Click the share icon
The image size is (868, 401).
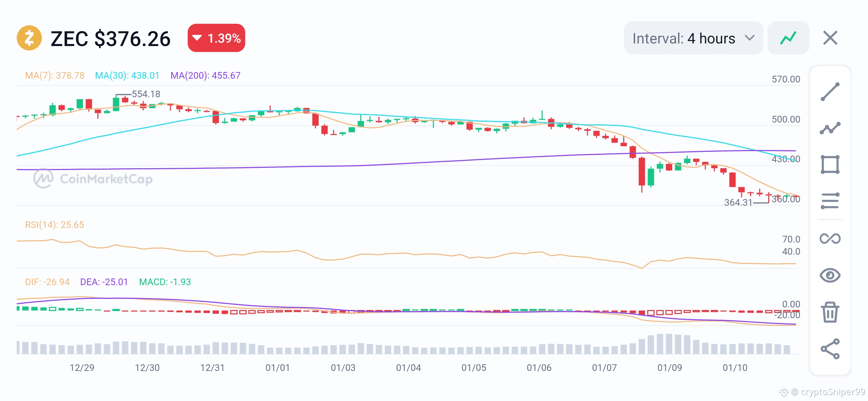pos(830,349)
